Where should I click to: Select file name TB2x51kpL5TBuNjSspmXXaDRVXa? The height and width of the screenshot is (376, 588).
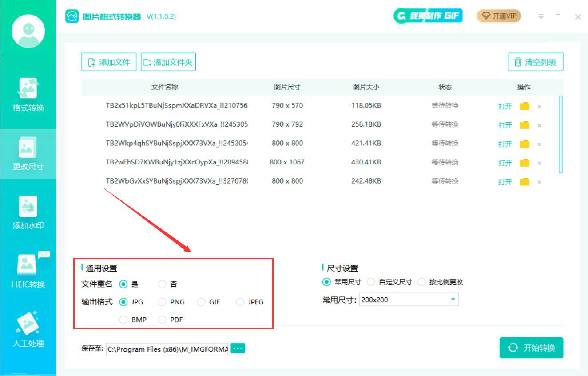click(177, 106)
